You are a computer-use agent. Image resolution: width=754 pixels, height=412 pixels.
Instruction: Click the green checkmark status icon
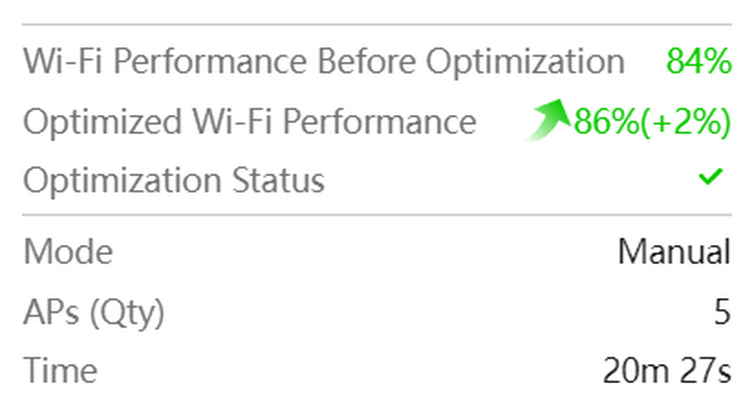click(710, 176)
